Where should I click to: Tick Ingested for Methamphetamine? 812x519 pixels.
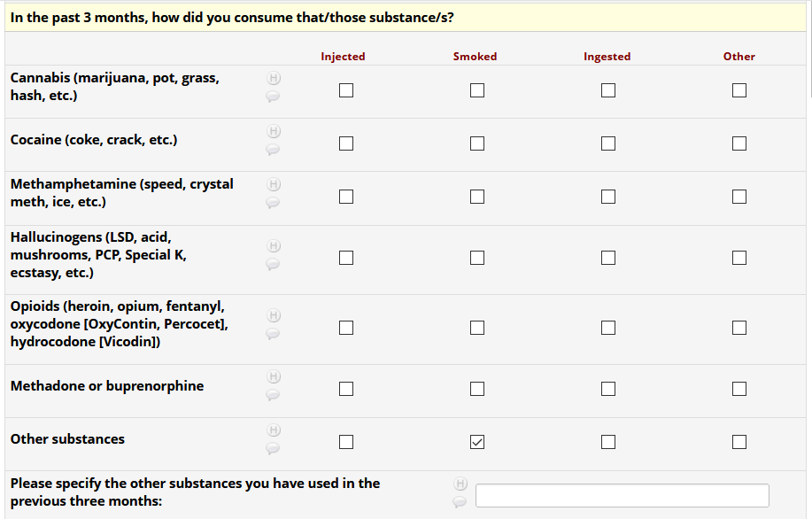[x=608, y=197]
